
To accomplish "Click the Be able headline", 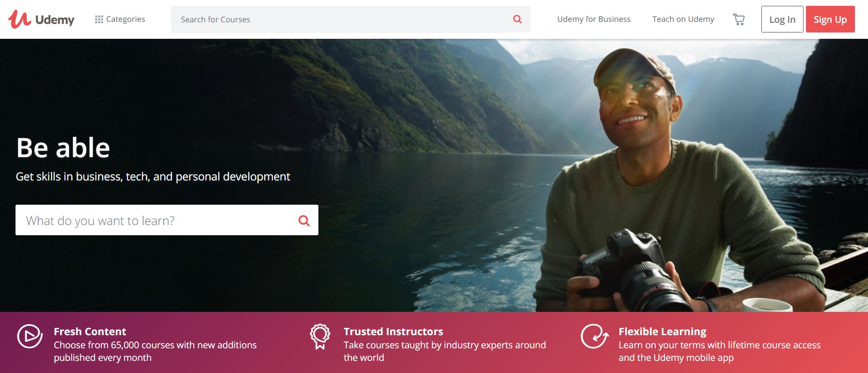I will click(63, 147).
